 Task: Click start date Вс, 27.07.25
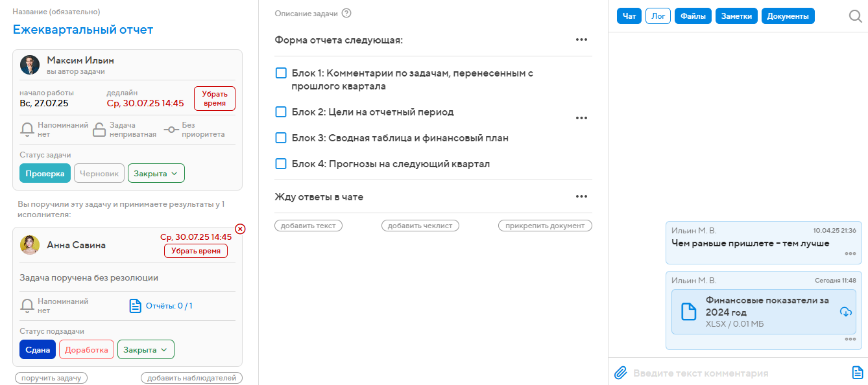44,103
